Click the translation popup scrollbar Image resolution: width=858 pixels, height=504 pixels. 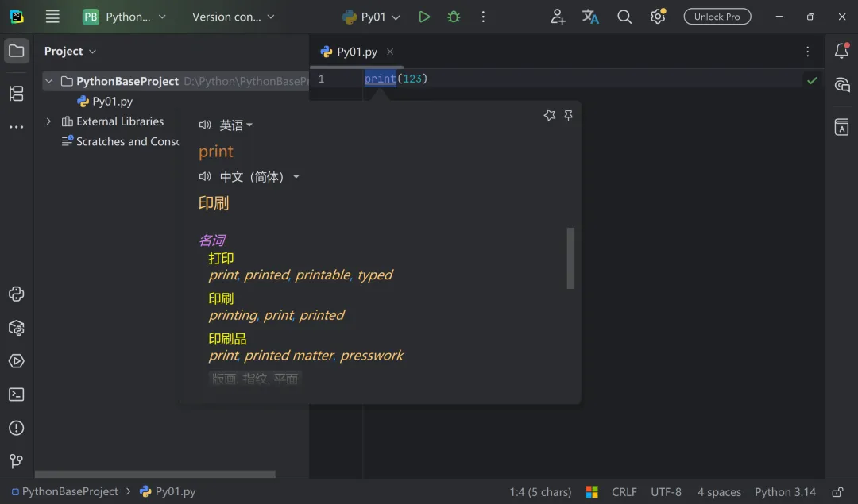tap(570, 258)
